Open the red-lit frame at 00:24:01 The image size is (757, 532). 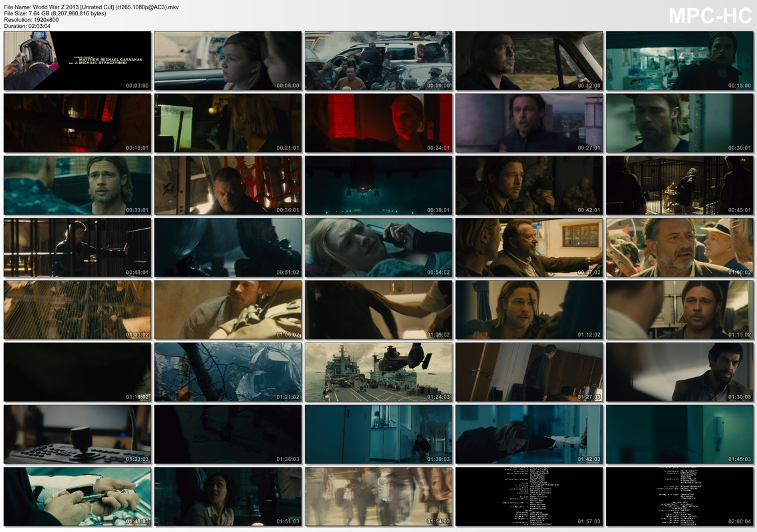tap(378, 123)
